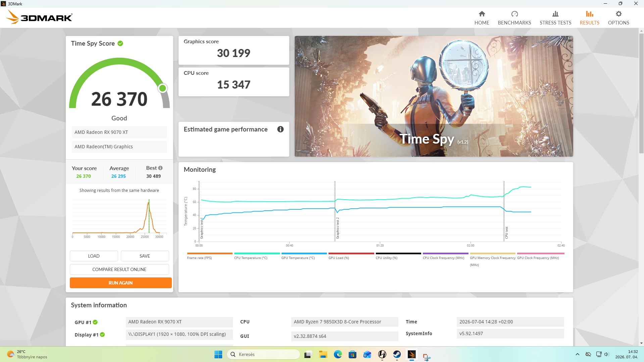The height and width of the screenshot is (362, 644).
Task: Open Task View in the taskbar
Action: (x=308, y=354)
